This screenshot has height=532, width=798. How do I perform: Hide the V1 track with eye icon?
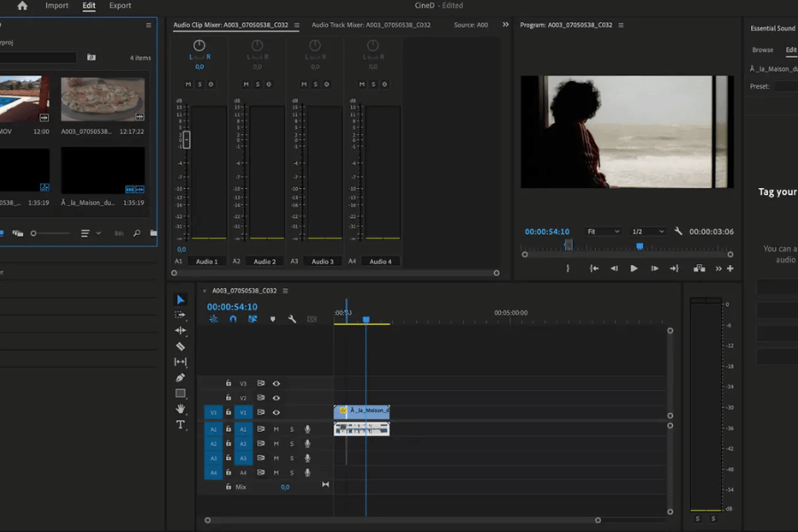click(277, 412)
